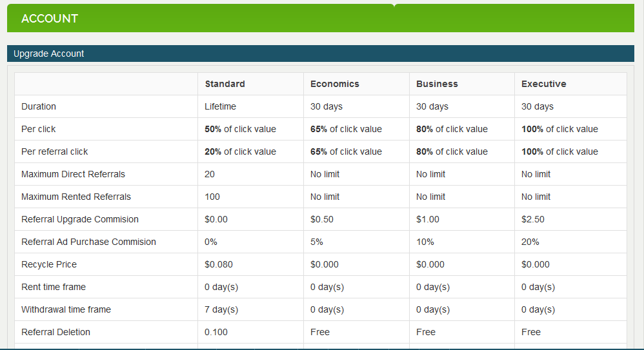
Task: Click the Standard $0.080 recycle price
Action: tap(219, 264)
